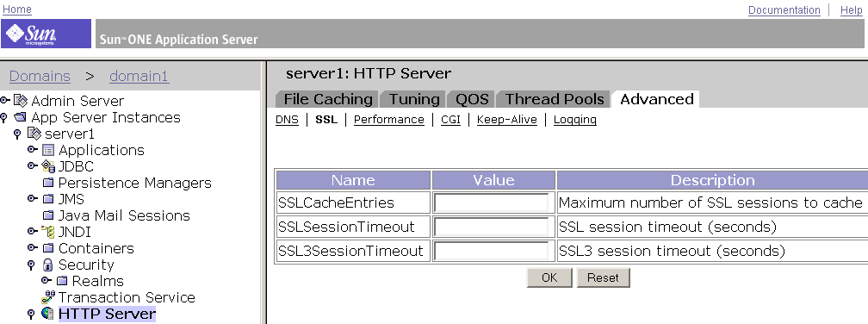This screenshot has height=324, width=868.
Task: Click the Realms folder icon
Action: click(x=62, y=281)
